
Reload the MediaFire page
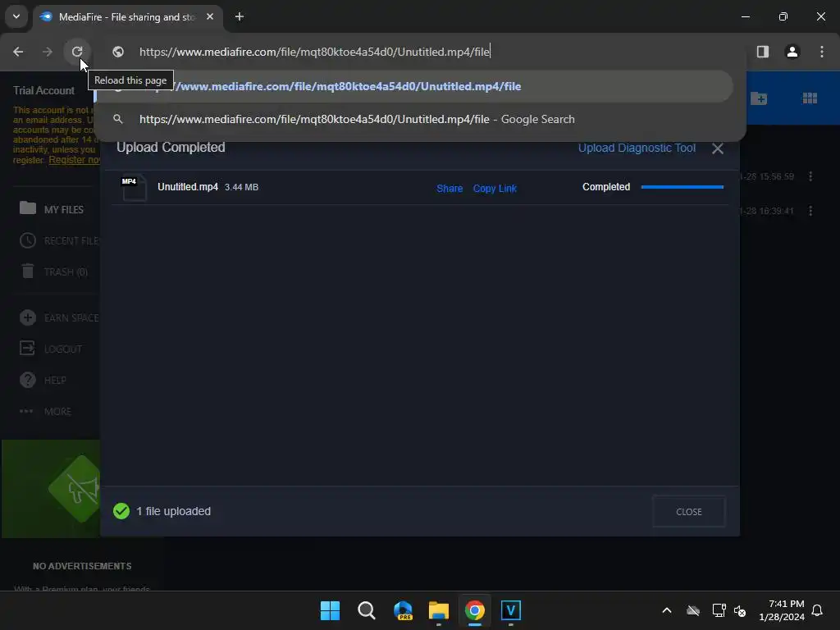(x=77, y=52)
